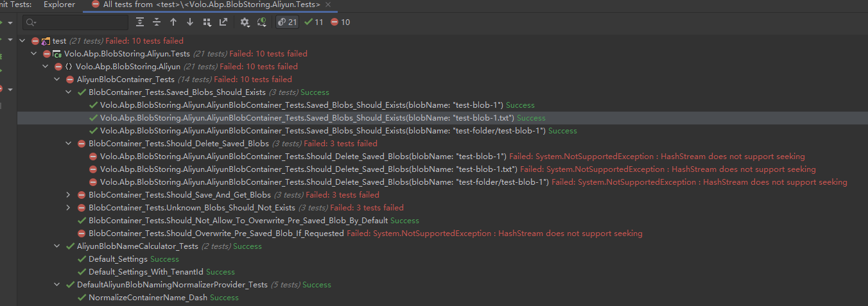Click the failed icon beside Should_Overwrite_Pre_Saved_Blob_If_Requested
This screenshot has width=868, height=306.
(x=82, y=234)
